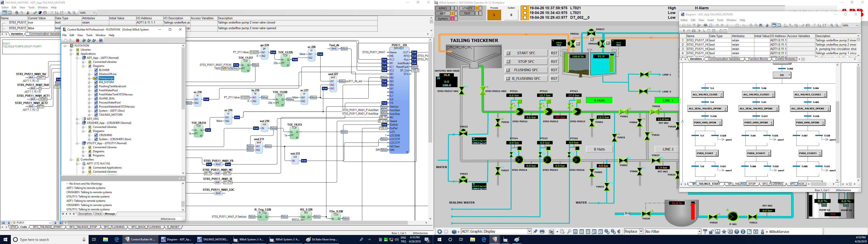Click the filter funnel icon beside No Filter
The width and height of the screenshot is (868, 244).
point(705,232)
